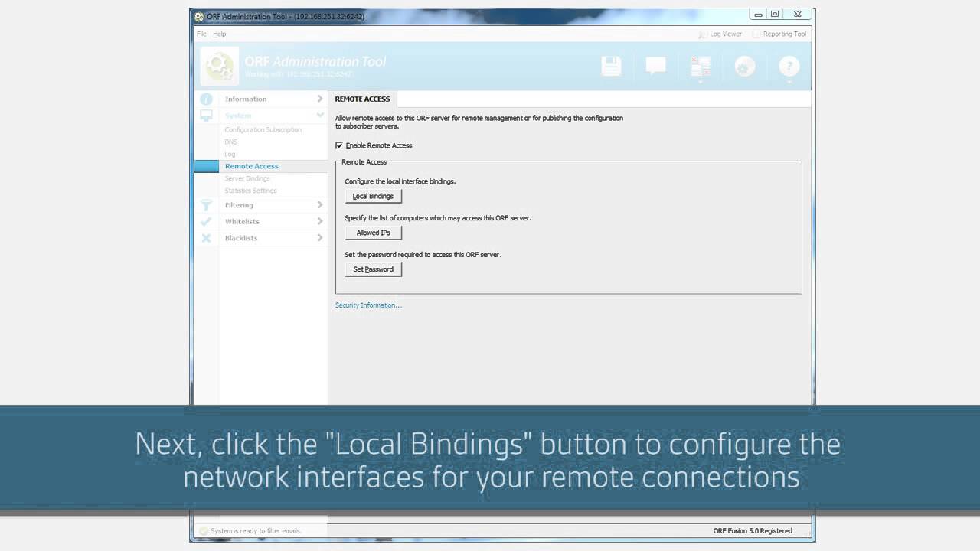This screenshot has width=980, height=551.
Task: Click 'System is ready to filter emails.' status
Action: pos(256,530)
